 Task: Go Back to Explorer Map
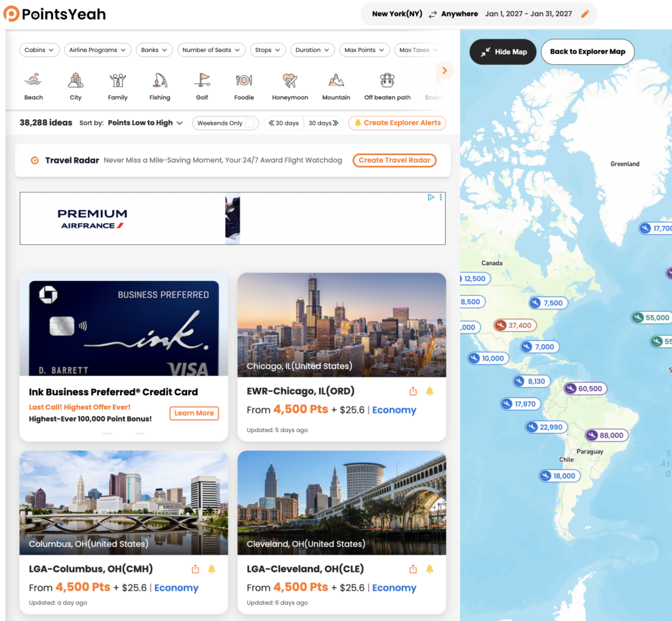click(587, 52)
